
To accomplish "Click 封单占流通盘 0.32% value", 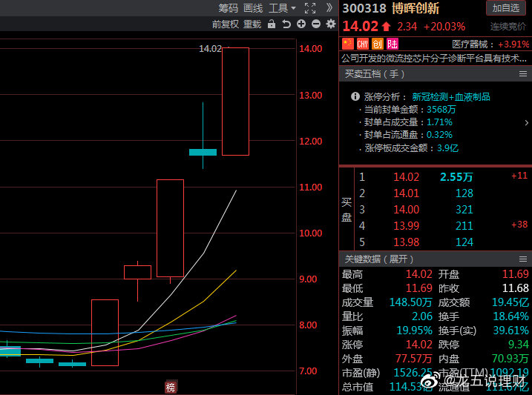I will (x=439, y=135).
